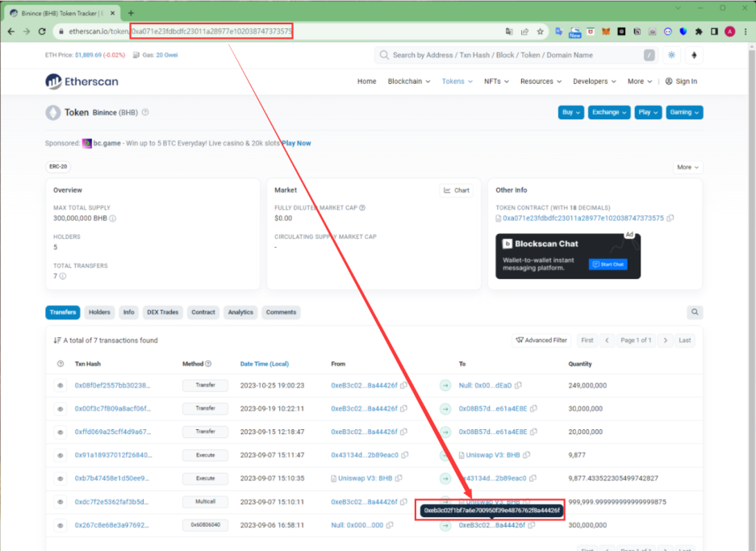This screenshot has height=551, width=756.
Task: Click the Etherscan search input field
Action: click(x=516, y=56)
